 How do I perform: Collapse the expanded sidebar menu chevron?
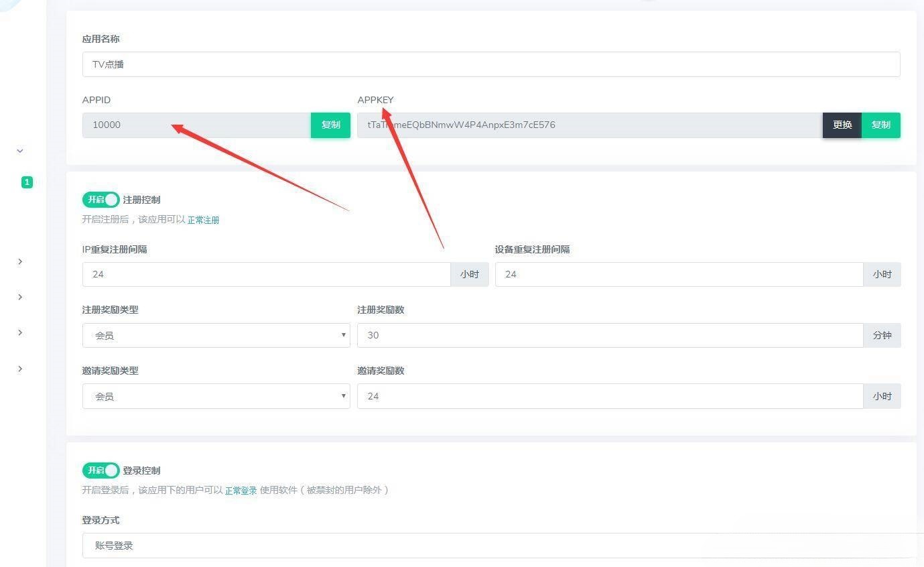click(20, 151)
